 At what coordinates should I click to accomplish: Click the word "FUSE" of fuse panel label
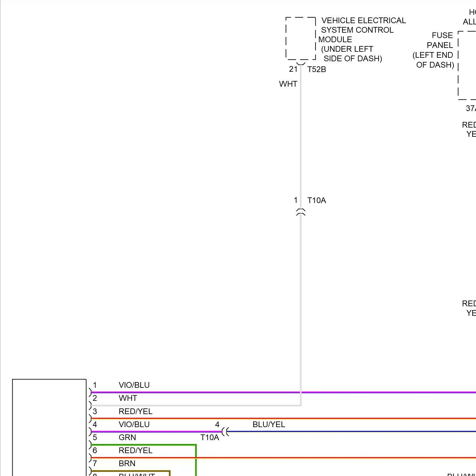442,36
